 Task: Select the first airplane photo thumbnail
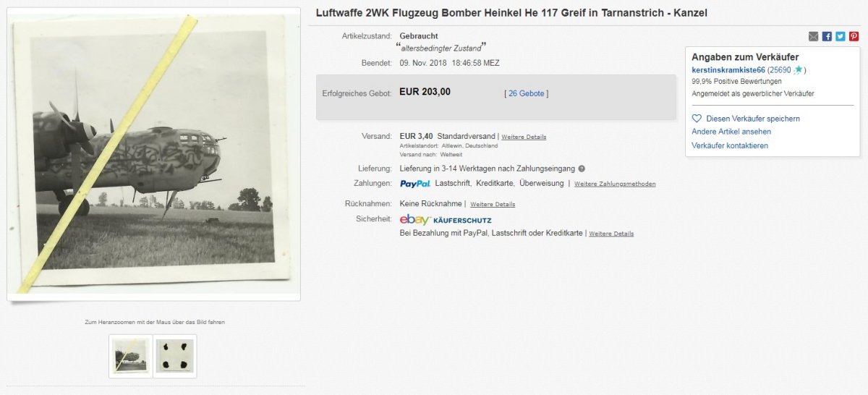coord(130,356)
